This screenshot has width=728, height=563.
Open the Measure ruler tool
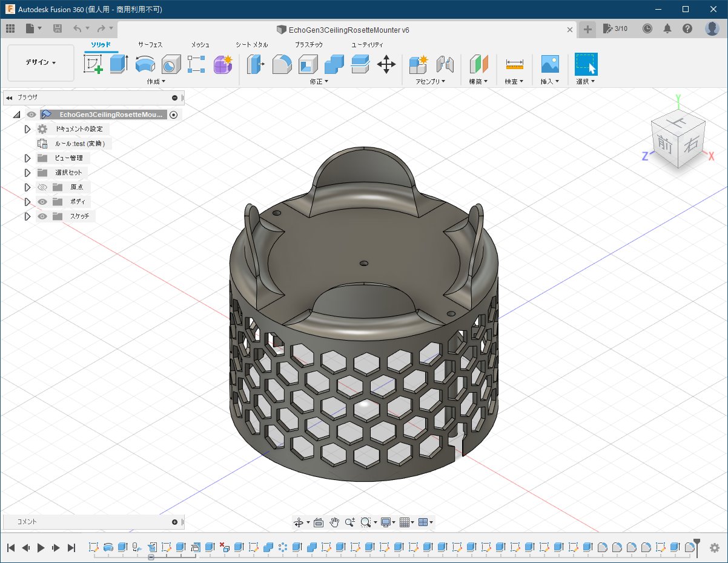[x=514, y=64]
